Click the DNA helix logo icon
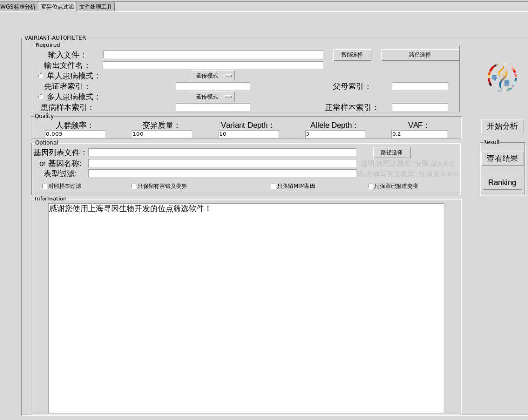Image resolution: width=528 pixels, height=420 pixels. click(x=502, y=78)
